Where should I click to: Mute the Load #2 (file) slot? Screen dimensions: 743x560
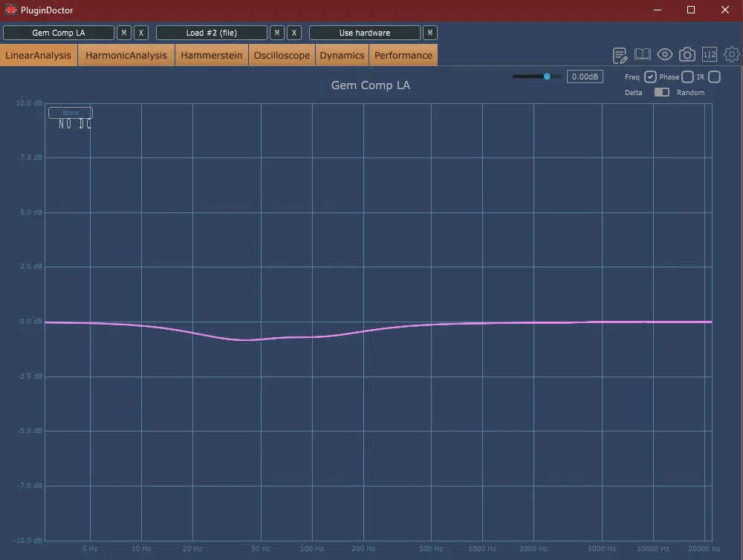[276, 33]
